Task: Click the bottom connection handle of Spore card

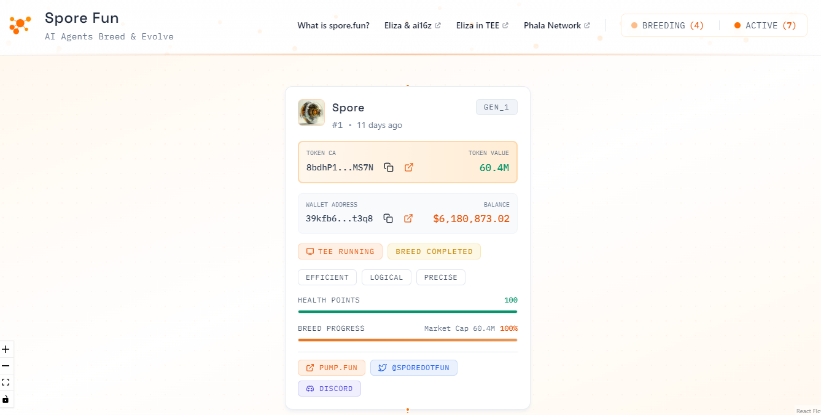Action: 408,410
